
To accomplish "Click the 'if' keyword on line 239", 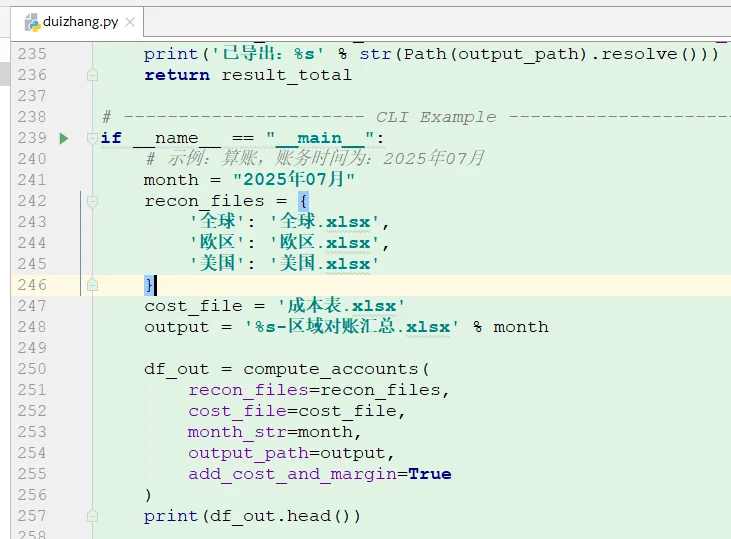I will 111,138.
